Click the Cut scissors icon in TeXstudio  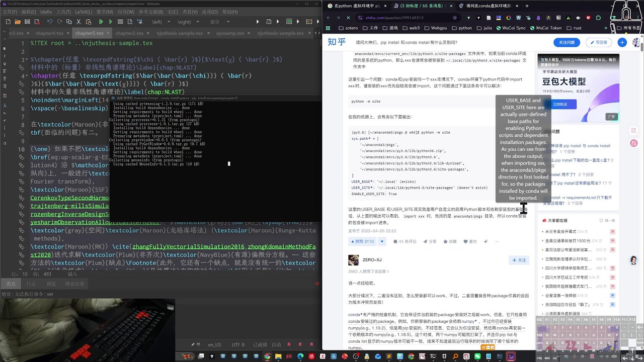[78, 22]
